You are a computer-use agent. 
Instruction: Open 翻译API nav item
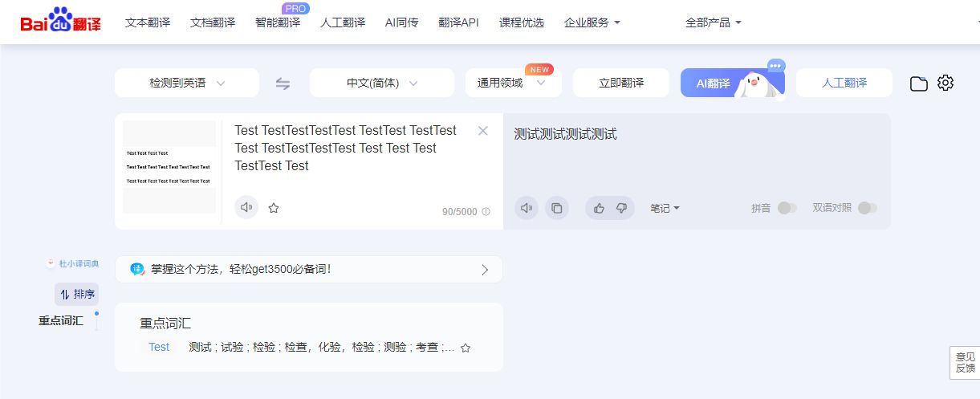click(x=458, y=22)
